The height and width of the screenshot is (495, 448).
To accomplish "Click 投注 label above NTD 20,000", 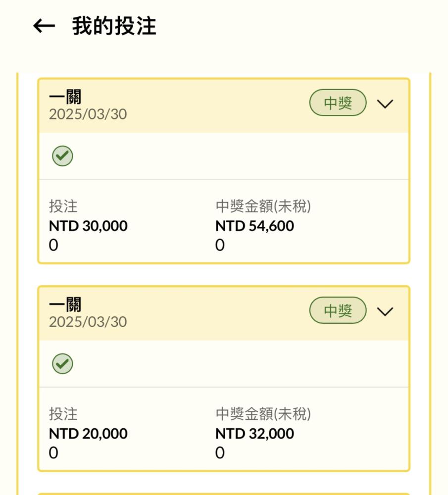I will pos(63,415).
